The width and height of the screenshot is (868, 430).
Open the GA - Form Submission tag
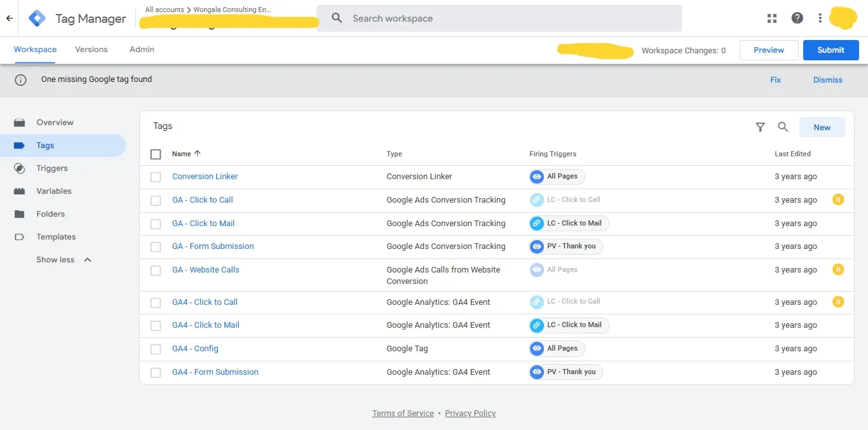coord(213,246)
